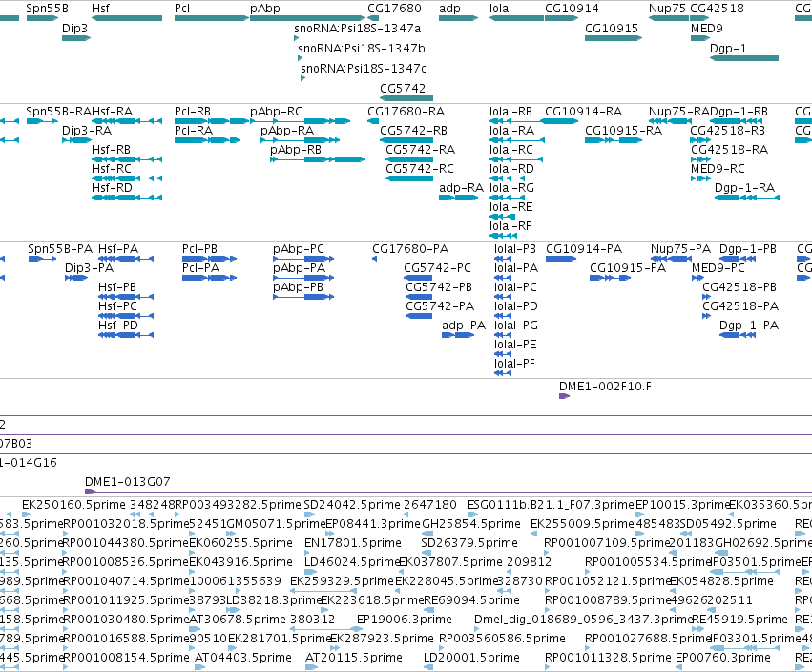This screenshot has height=672, width=812.
Task: Click the CG10915-PA protein label
Action: point(628,268)
